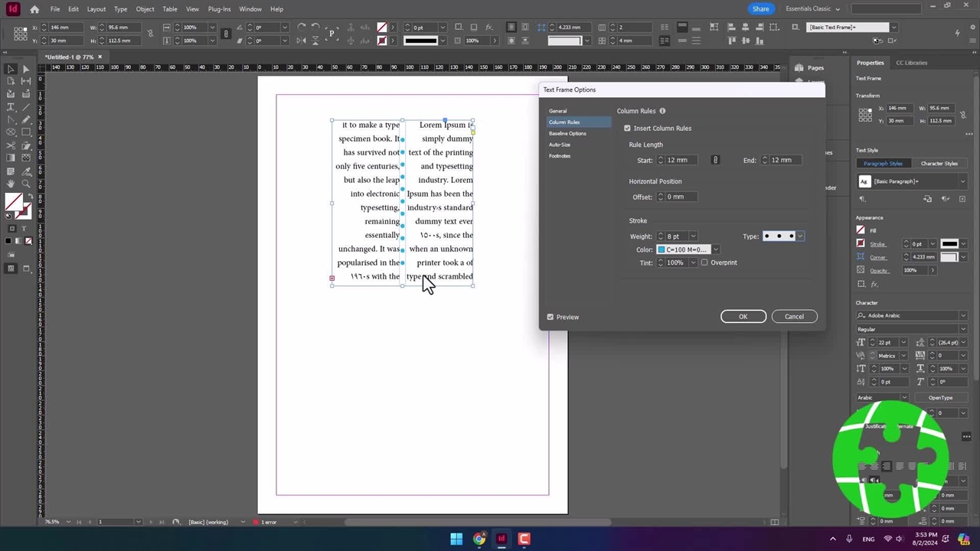
Task: Uncheck Insert Column Rules checkbox
Action: [x=627, y=129]
